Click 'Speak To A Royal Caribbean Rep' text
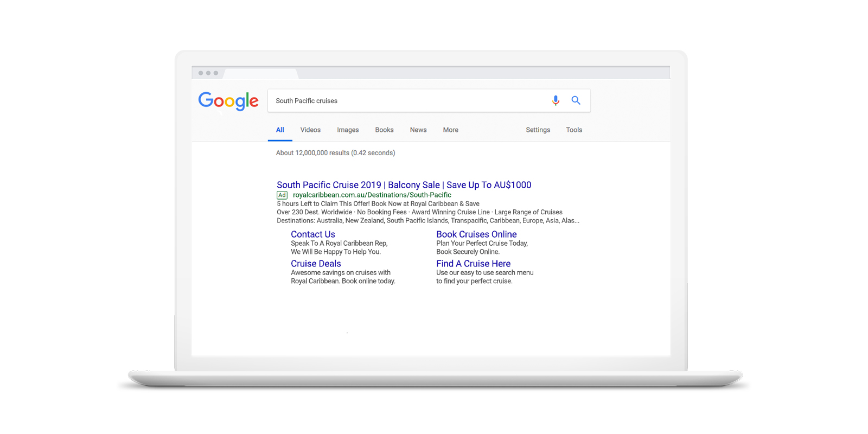868x434 pixels. click(339, 244)
